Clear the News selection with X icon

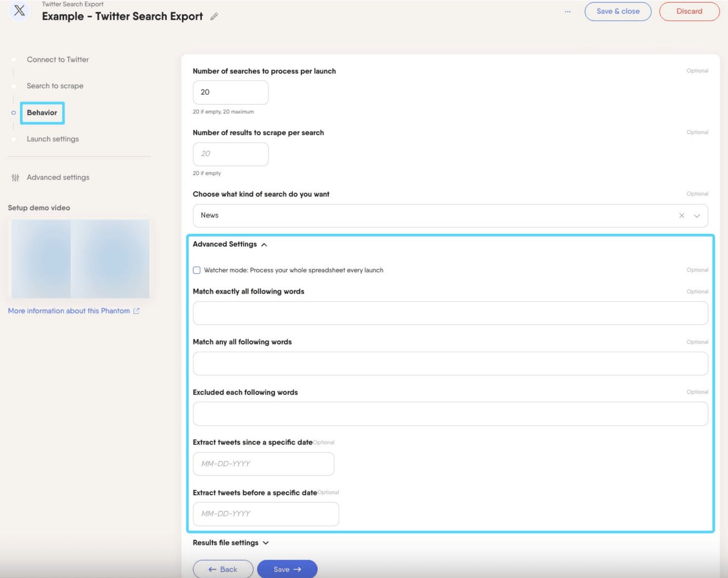682,216
